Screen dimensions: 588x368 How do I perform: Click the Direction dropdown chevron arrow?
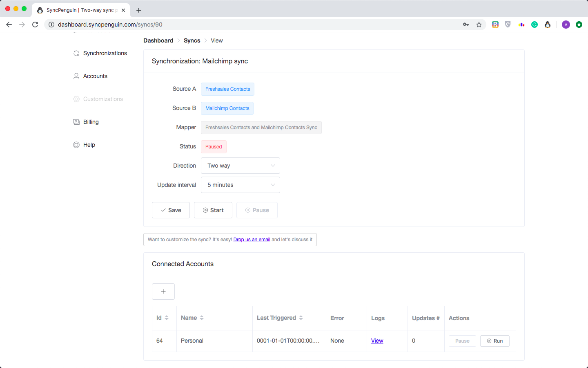[x=273, y=166]
